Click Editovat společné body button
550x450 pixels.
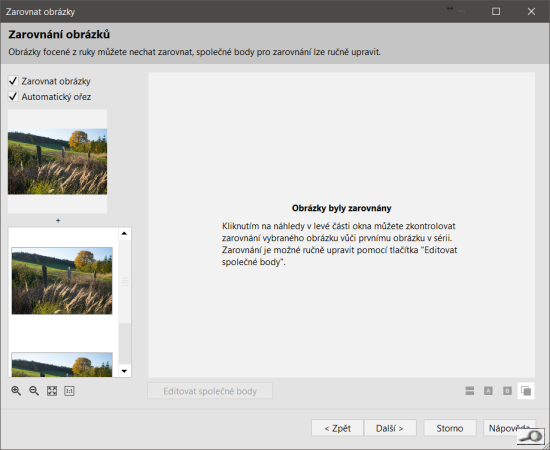210,391
